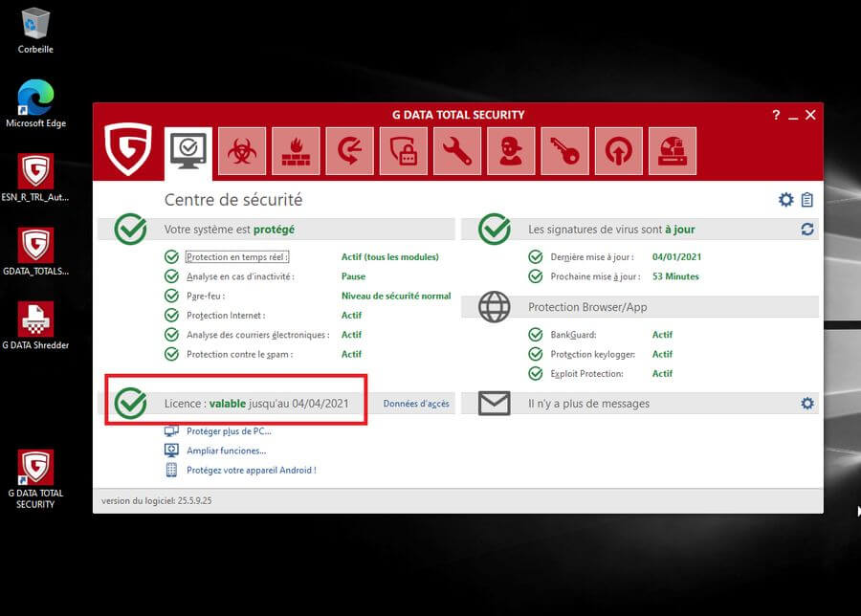
Task: Close the G DATA Total Security window
Action: (810, 115)
